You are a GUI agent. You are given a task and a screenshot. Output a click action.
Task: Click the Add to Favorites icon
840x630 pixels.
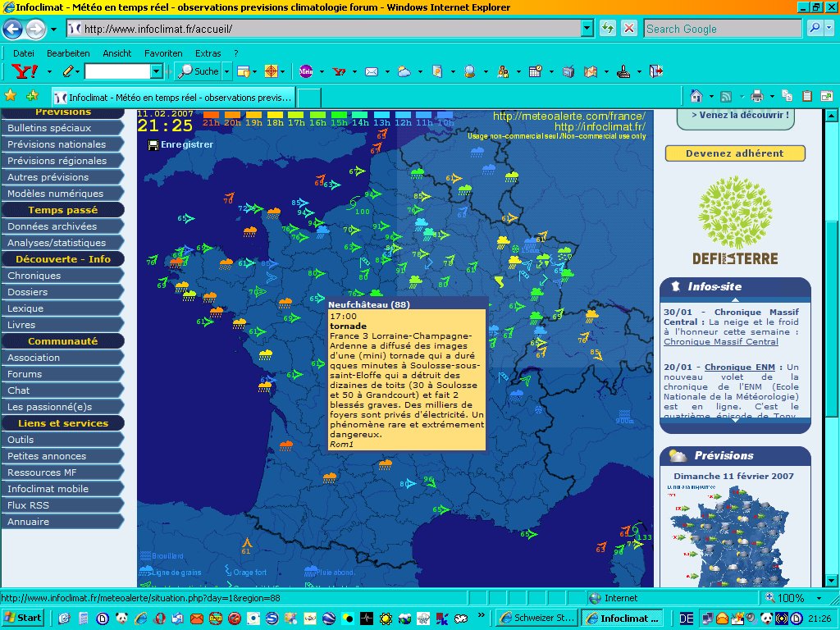tap(33, 95)
